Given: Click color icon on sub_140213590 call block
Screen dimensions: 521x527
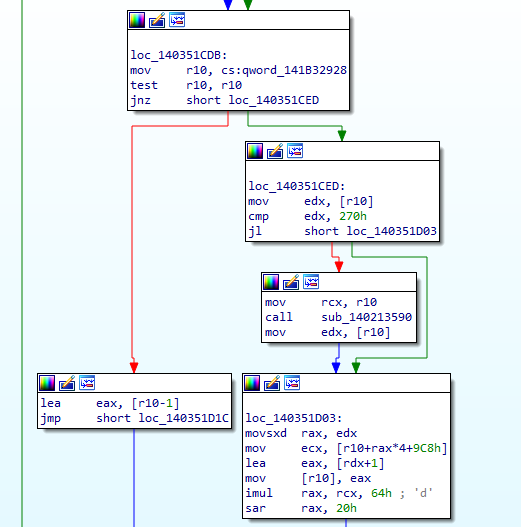Looking at the screenshot, I should (x=271, y=282).
